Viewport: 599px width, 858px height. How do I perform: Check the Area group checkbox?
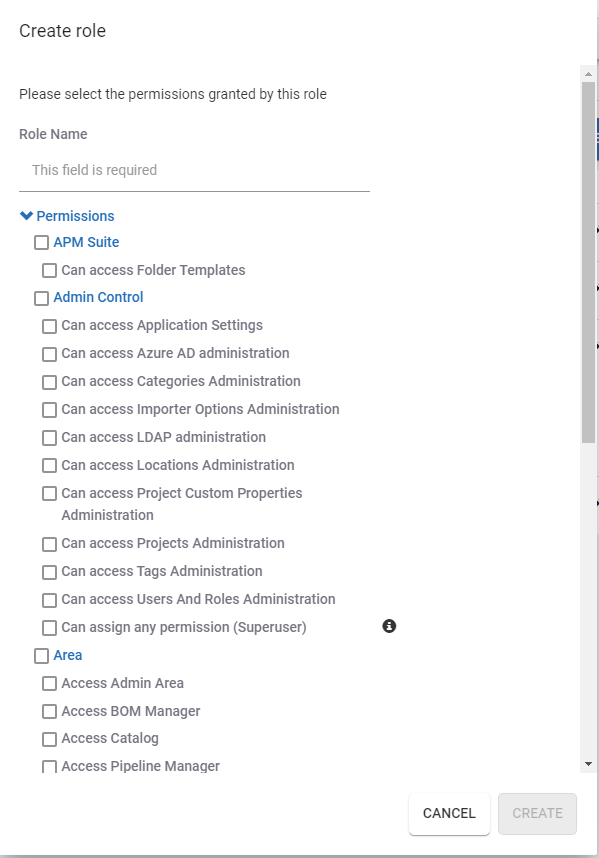(x=41, y=656)
